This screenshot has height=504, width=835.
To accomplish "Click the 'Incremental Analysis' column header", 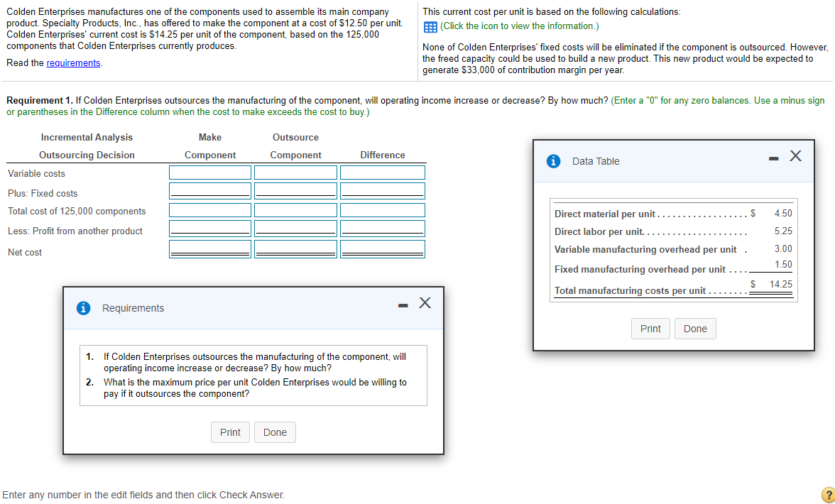I will coord(87,137).
